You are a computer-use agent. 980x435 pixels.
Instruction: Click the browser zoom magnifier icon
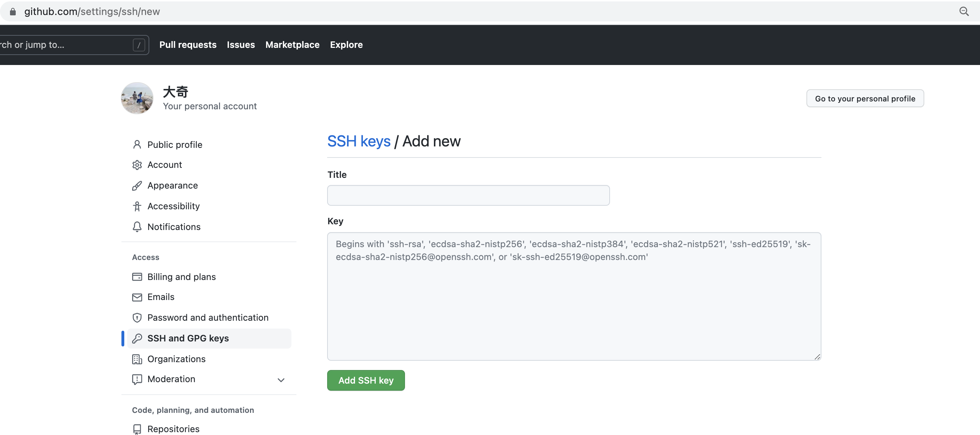(964, 11)
